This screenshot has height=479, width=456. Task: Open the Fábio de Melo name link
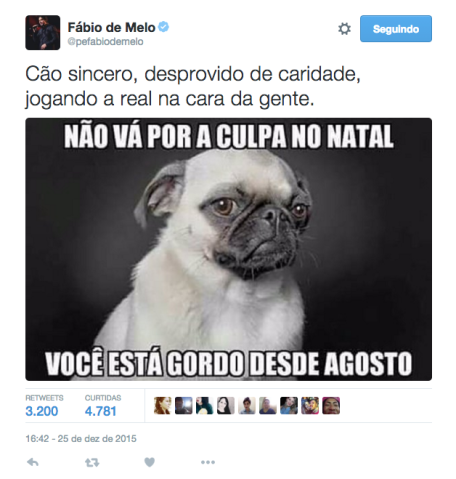tap(111, 27)
